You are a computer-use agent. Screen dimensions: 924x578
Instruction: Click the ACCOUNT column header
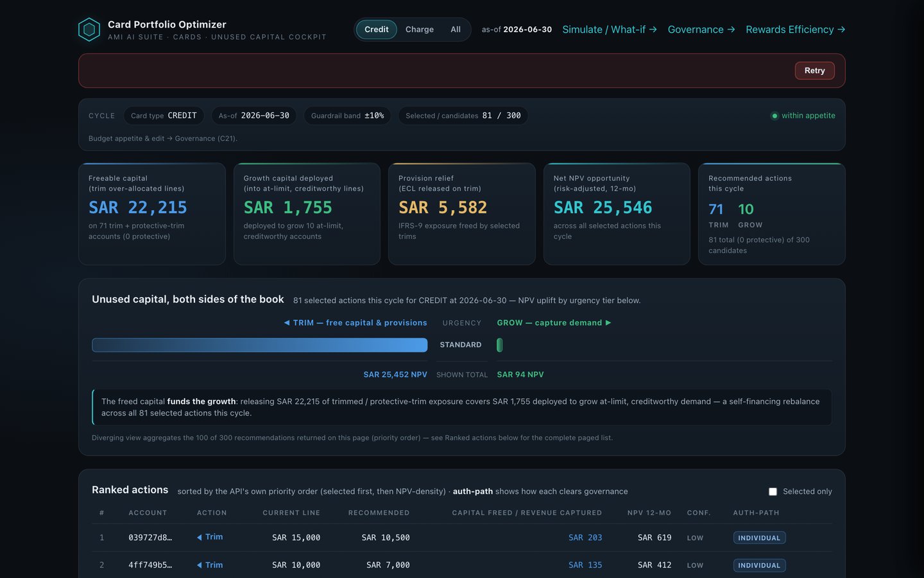[148, 512]
